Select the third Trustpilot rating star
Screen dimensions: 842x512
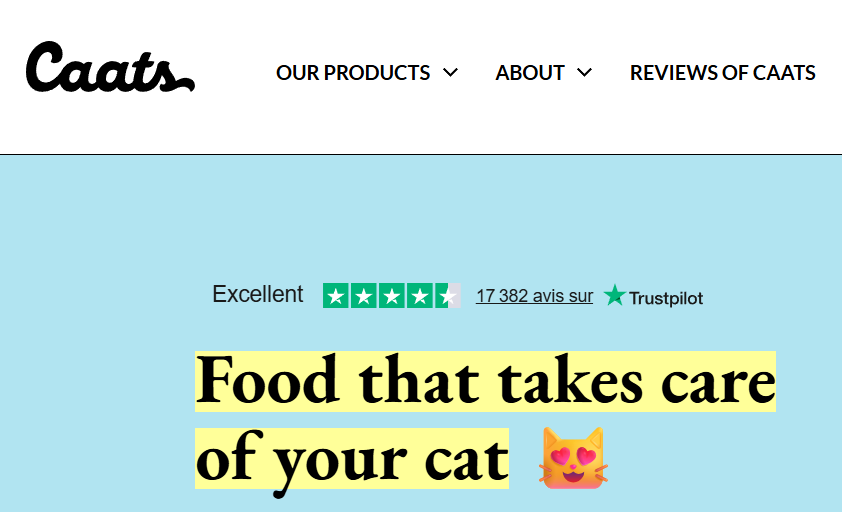pyautogui.click(x=392, y=296)
